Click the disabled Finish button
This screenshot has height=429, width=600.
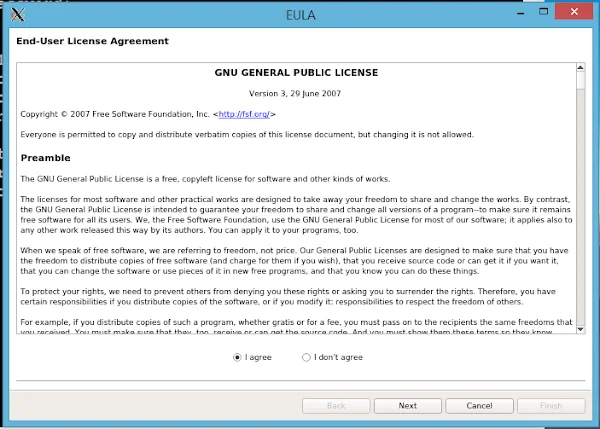(551, 406)
